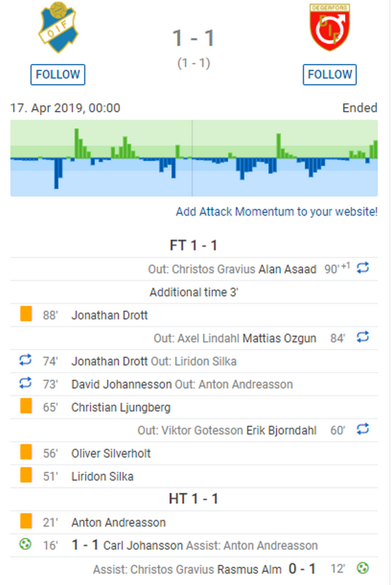Image resolution: width=392 pixels, height=585 pixels.
Task: Click the 90'+1 substitution icon
Action: click(x=363, y=268)
